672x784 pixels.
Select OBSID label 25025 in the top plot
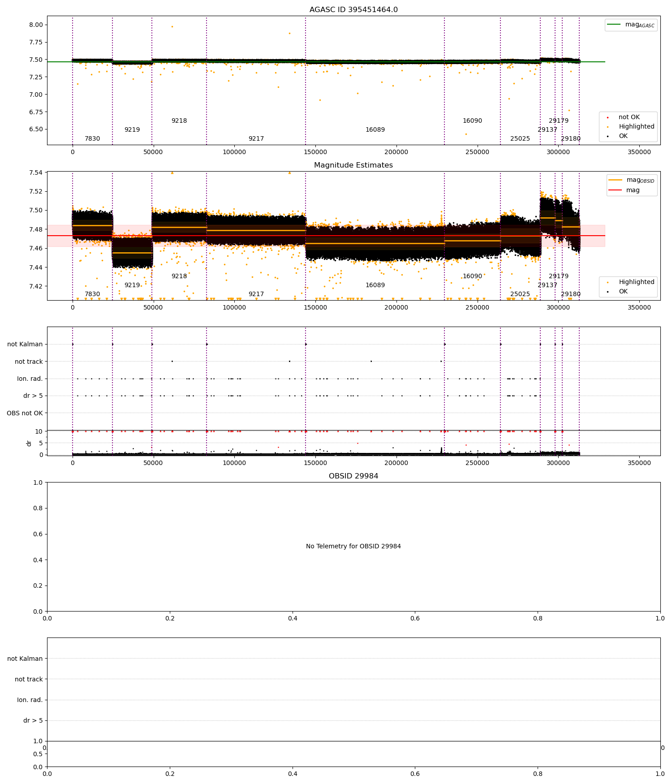pos(520,139)
